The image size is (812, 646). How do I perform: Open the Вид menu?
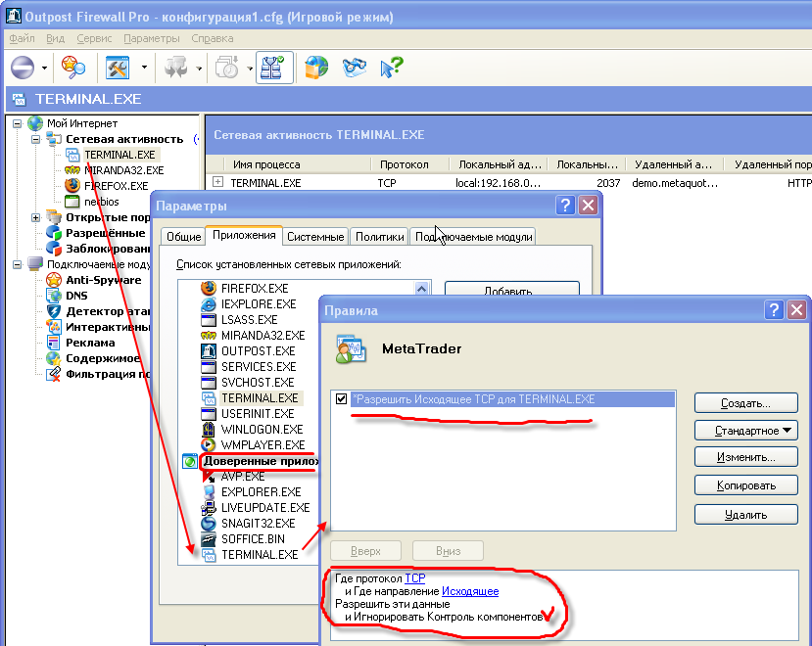tap(56, 38)
